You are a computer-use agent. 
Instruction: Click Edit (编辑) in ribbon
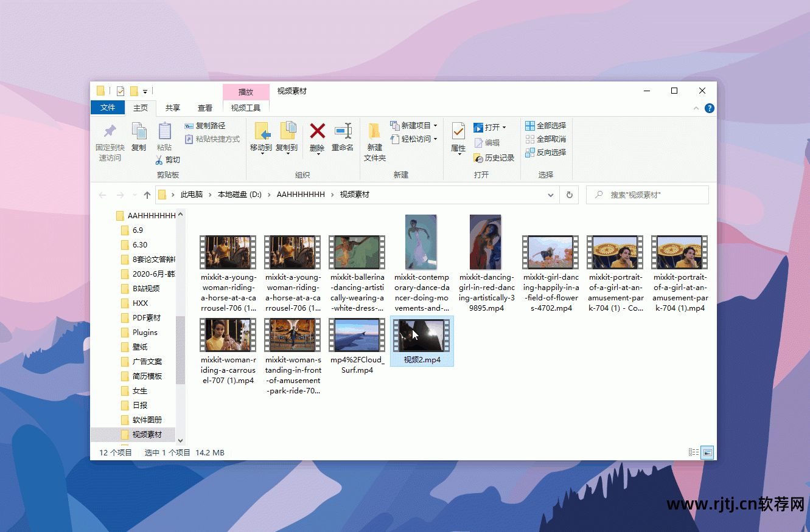pyautogui.click(x=487, y=143)
